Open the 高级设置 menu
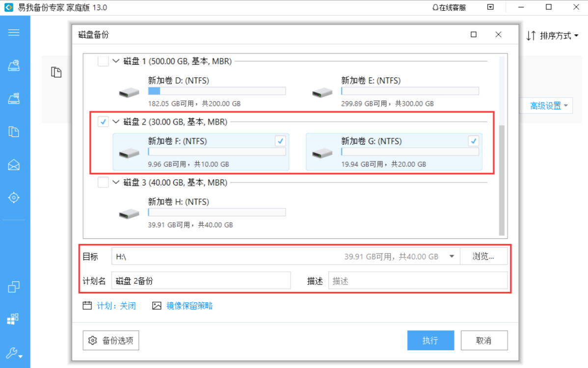 pos(549,105)
